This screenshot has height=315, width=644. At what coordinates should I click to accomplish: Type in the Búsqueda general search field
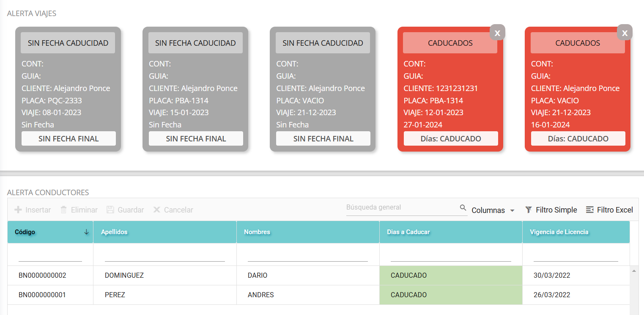coord(402,208)
